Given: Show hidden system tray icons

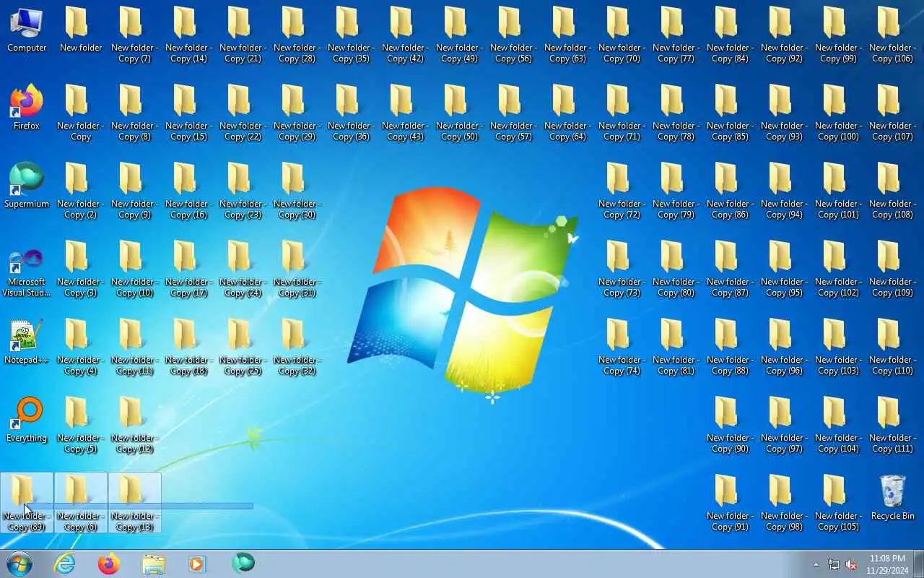Looking at the screenshot, I should [816, 564].
